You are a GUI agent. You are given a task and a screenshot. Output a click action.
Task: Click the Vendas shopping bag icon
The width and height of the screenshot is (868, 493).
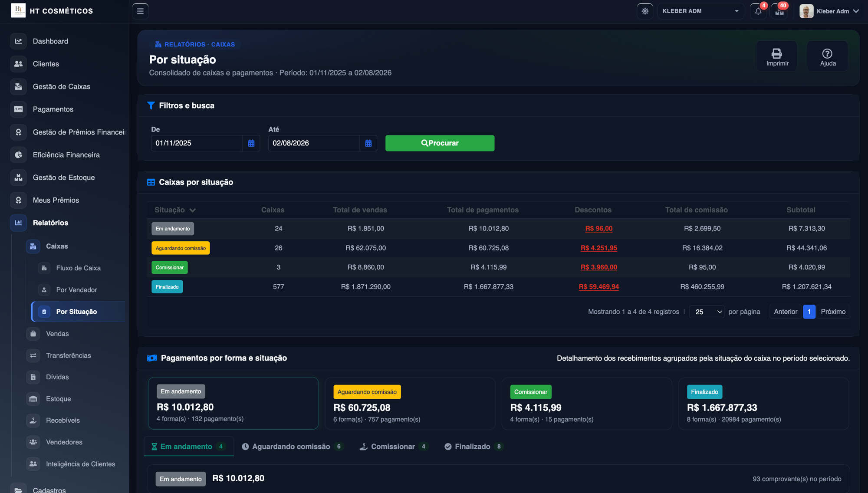click(x=33, y=334)
